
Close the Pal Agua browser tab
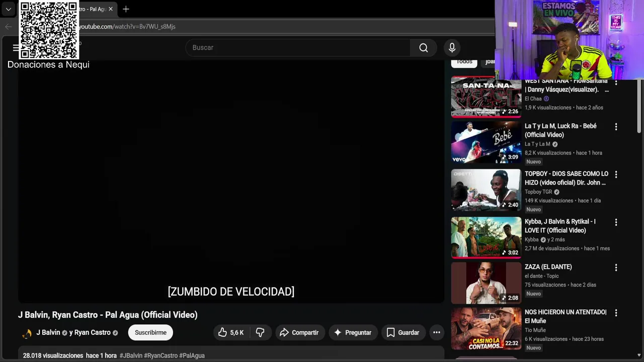click(x=111, y=9)
